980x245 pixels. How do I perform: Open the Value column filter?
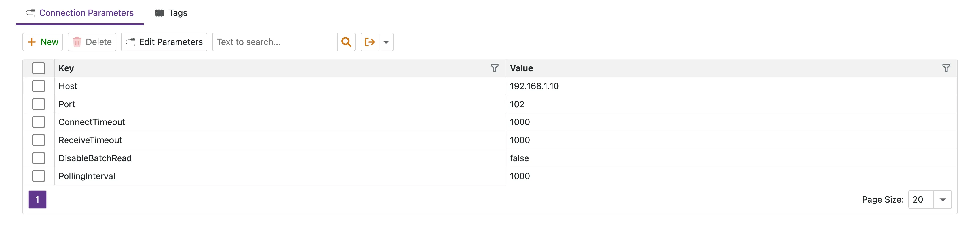[946, 68]
